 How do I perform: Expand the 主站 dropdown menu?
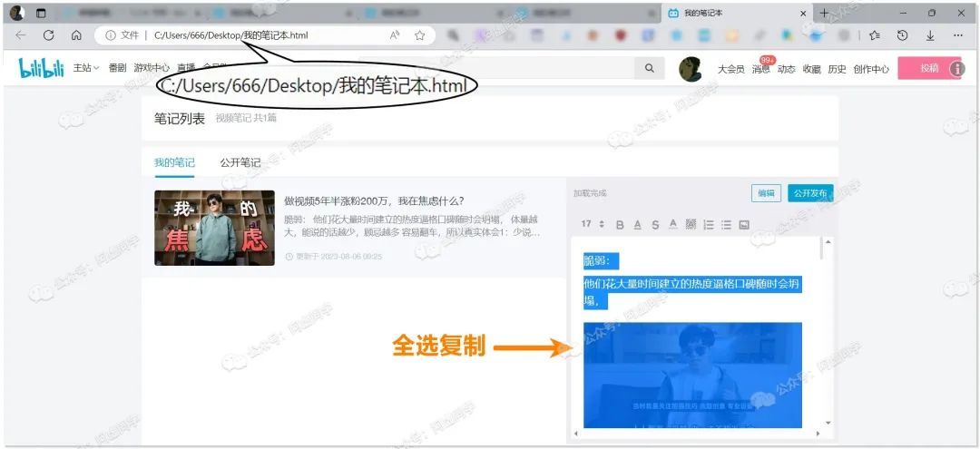(x=86, y=68)
